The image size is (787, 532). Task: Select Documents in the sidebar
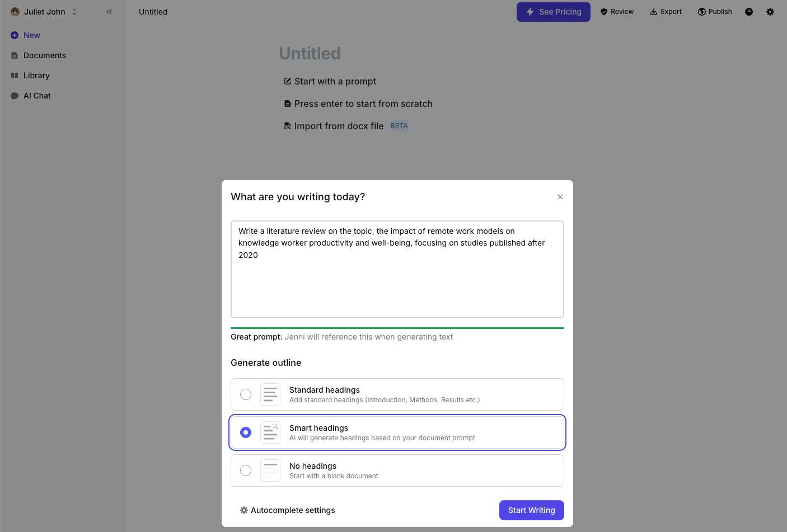[x=44, y=55]
